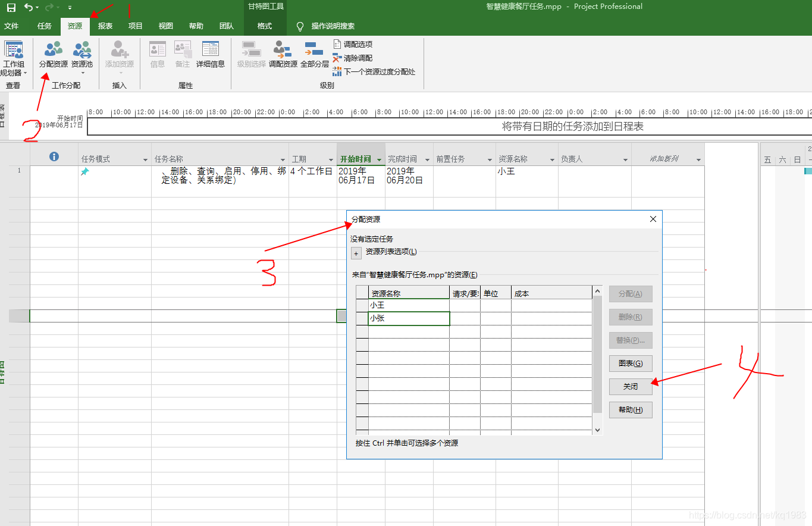Viewport: 812px width, 526px height.
Task: Click the indicator info column header icon
Action: coord(54,156)
